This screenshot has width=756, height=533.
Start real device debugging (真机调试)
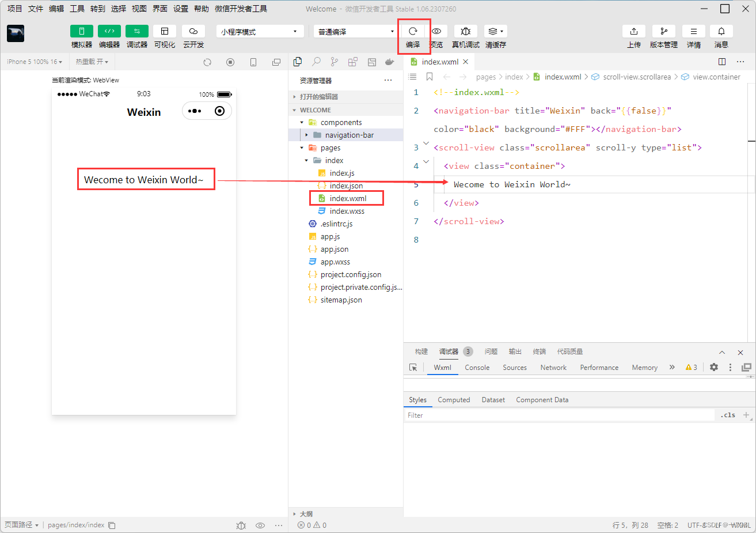point(466,31)
